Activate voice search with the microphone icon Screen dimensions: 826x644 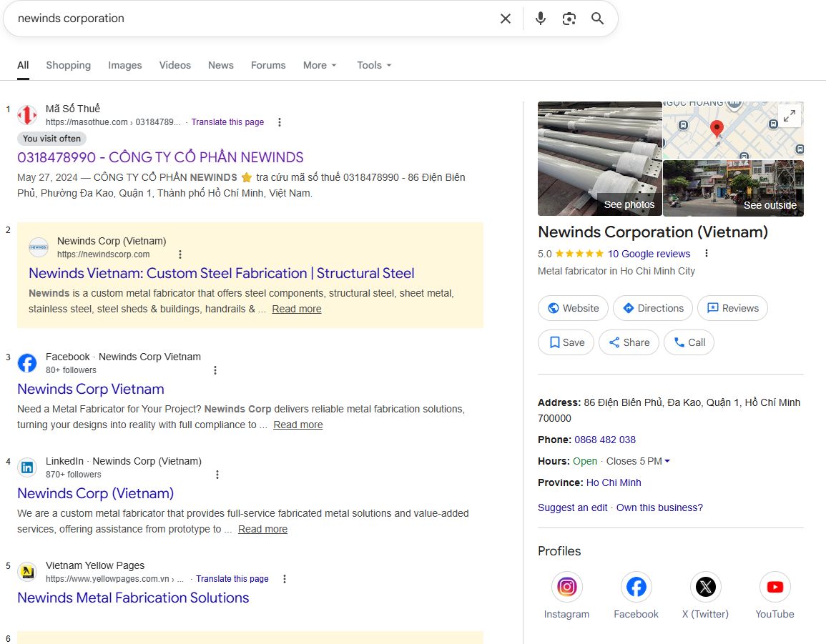541,19
